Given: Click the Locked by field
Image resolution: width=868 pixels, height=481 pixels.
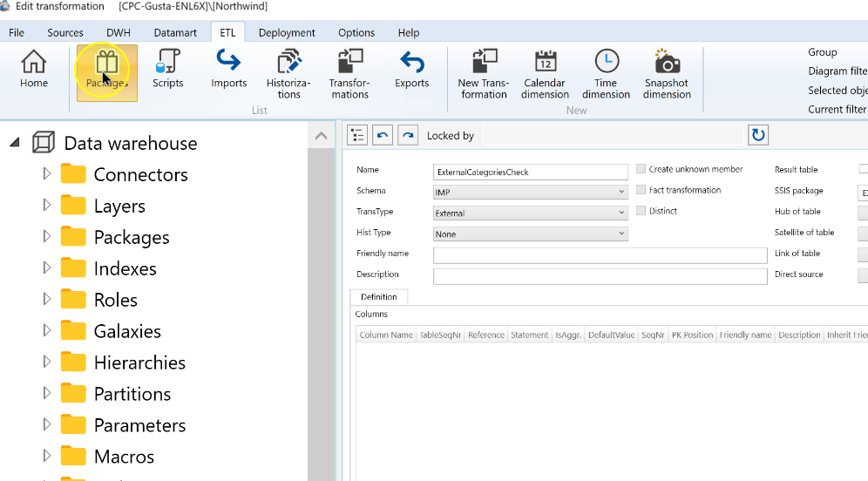Looking at the screenshot, I should [613, 135].
